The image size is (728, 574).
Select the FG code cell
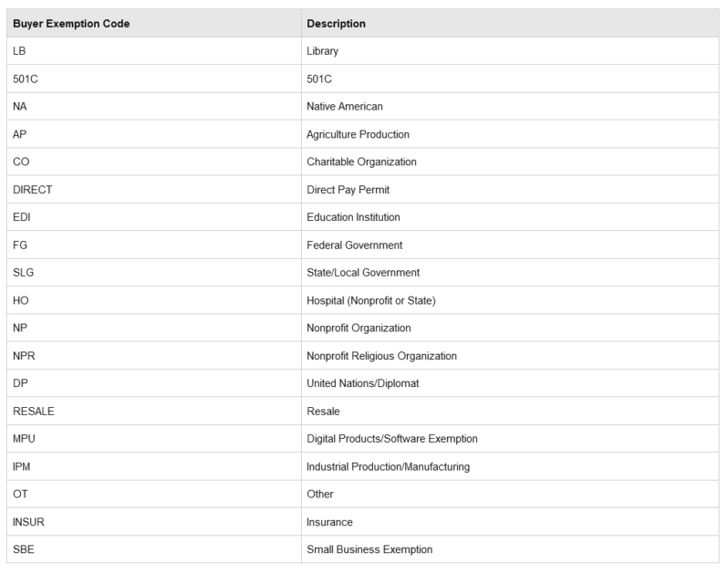(19, 245)
